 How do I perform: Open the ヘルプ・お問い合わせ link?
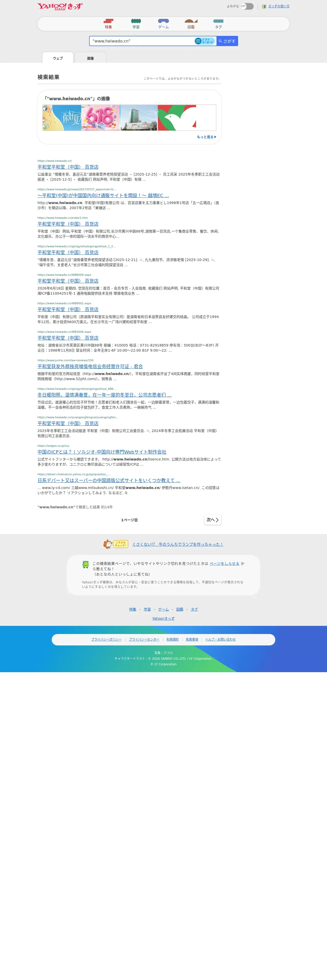220,640
